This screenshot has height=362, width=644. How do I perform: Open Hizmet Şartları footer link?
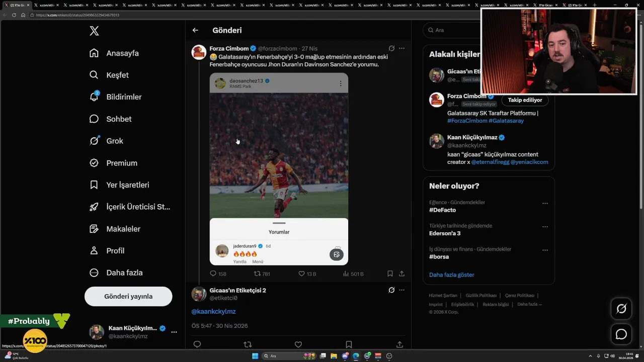[443, 295]
